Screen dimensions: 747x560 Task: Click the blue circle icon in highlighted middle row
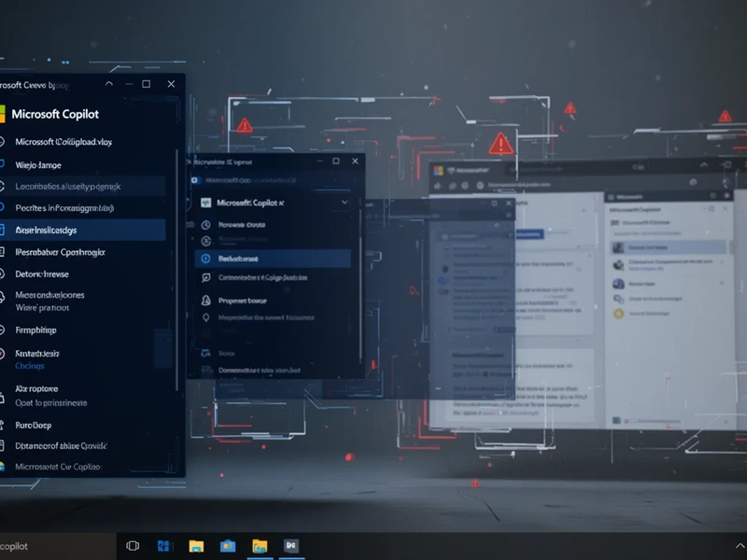click(205, 259)
